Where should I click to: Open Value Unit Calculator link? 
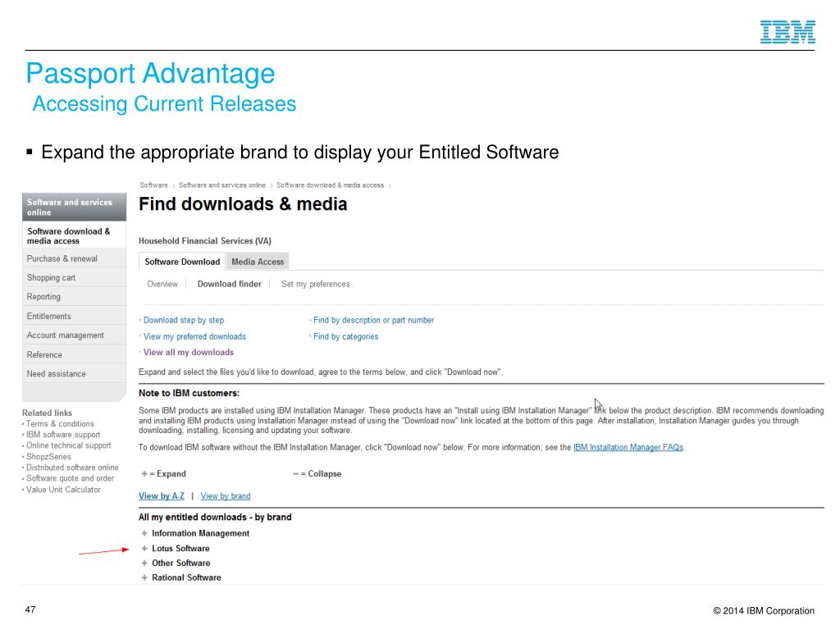tap(63, 489)
